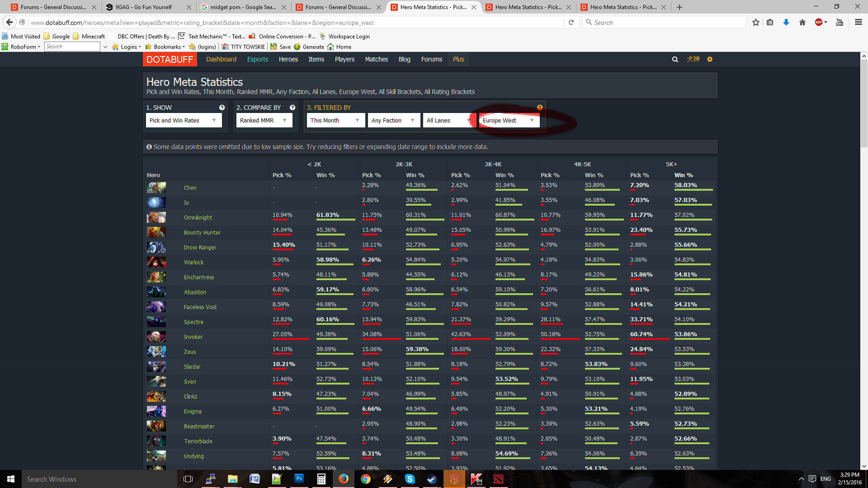Expand Pick and Win Rates dropdown
Screen dimensions: 868x488
pyautogui.click(x=184, y=120)
